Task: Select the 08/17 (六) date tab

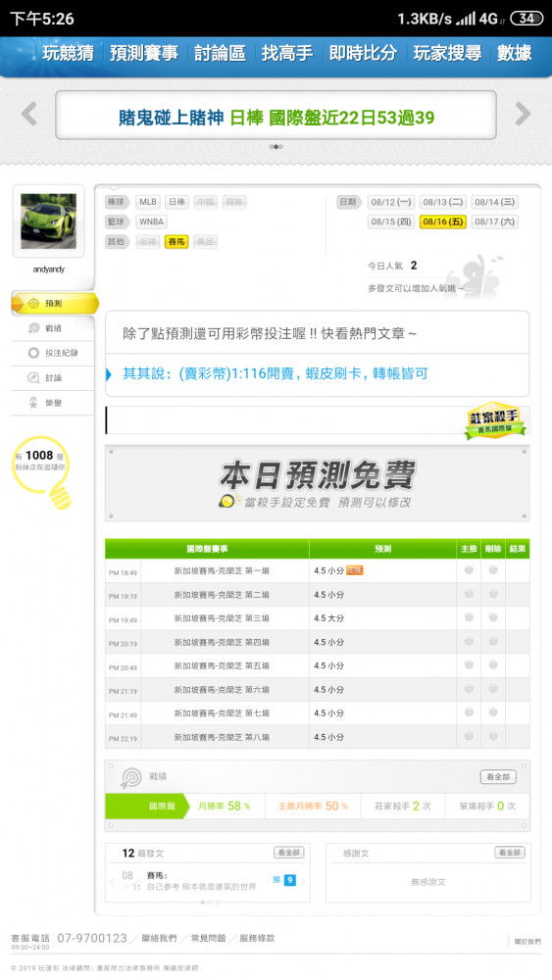Action: coord(494,221)
